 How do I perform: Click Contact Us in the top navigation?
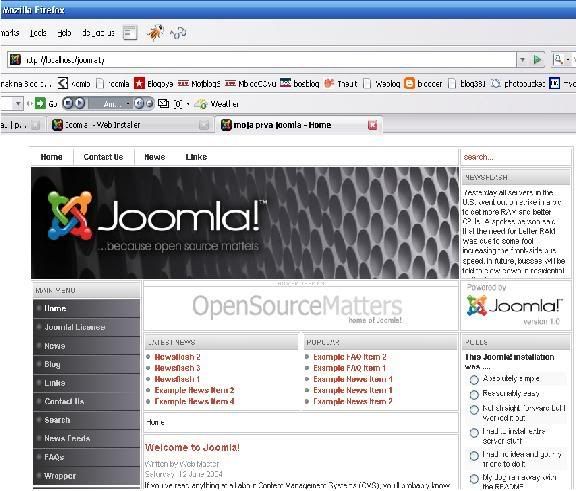(x=103, y=157)
